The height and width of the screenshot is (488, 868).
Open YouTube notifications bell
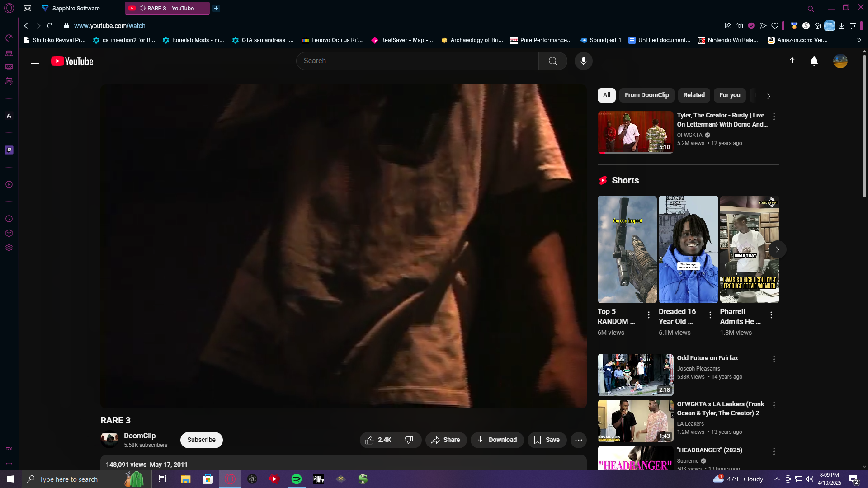coord(814,61)
